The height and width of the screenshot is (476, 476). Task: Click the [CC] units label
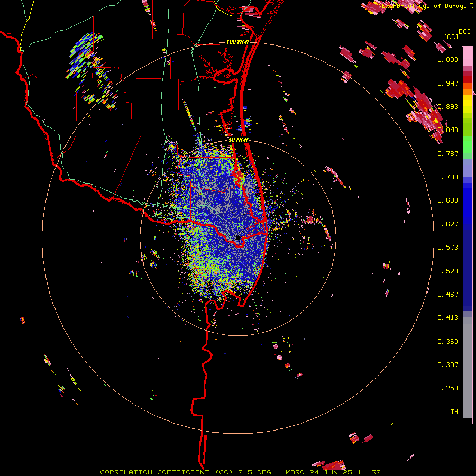coord(451,36)
